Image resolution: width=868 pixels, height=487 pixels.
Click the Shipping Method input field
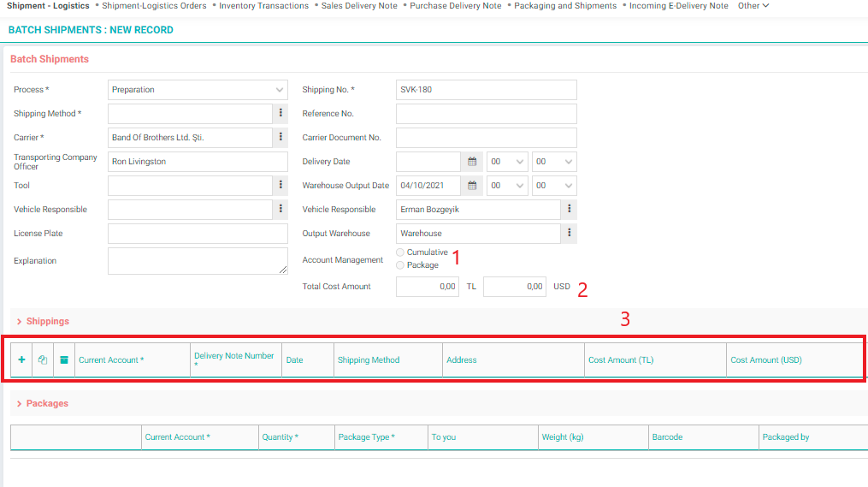190,114
